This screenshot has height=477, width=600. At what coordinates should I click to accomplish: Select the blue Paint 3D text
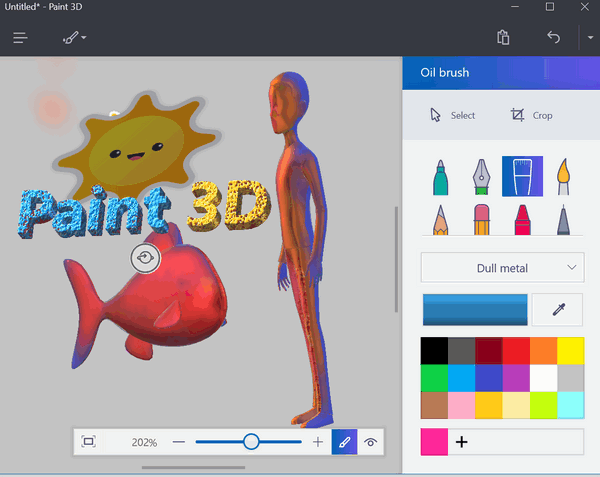point(94,212)
